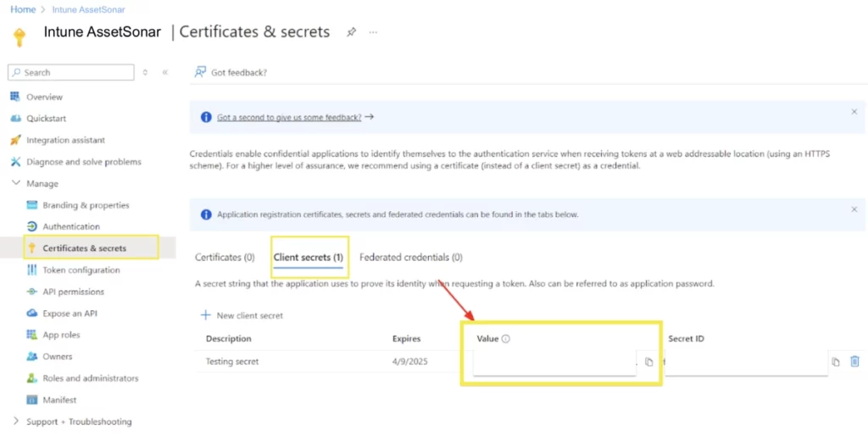Open the more options ellipsis in header
Screen dimensions: 868x434
pyautogui.click(x=373, y=32)
